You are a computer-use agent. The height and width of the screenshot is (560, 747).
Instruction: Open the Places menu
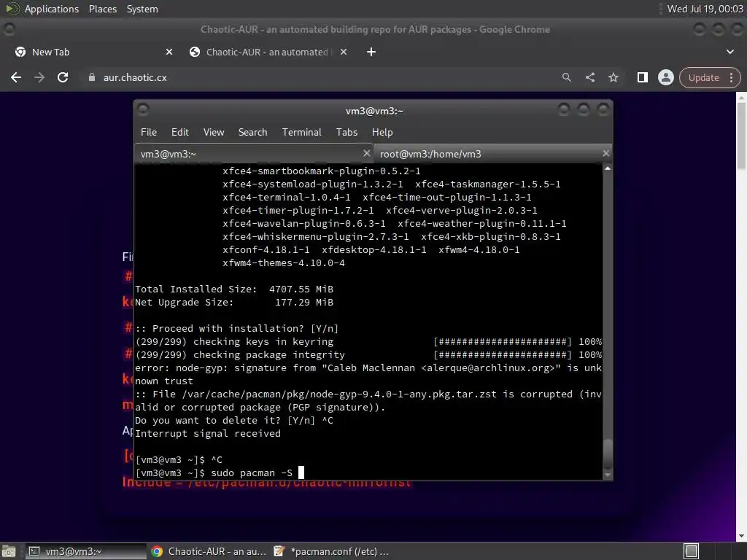[x=102, y=9]
